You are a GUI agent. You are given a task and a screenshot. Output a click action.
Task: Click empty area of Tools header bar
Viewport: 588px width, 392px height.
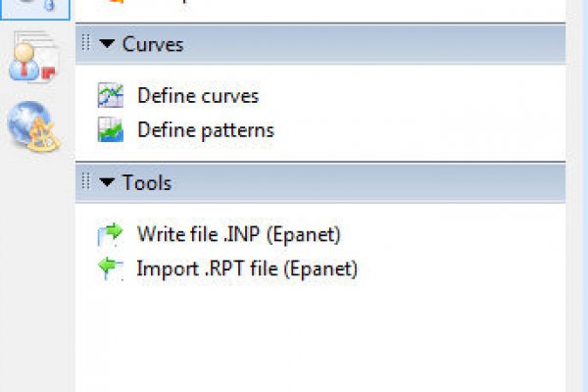click(372, 182)
